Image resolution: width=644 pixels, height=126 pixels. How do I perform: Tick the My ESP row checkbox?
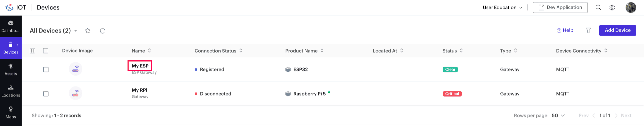point(46,69)
